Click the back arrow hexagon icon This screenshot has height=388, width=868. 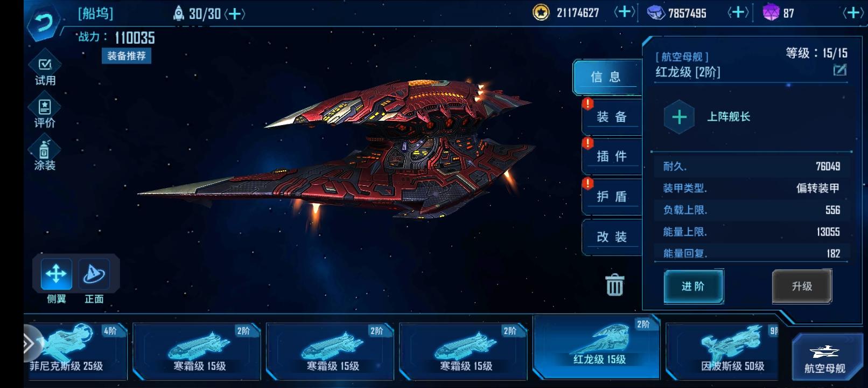44,22
